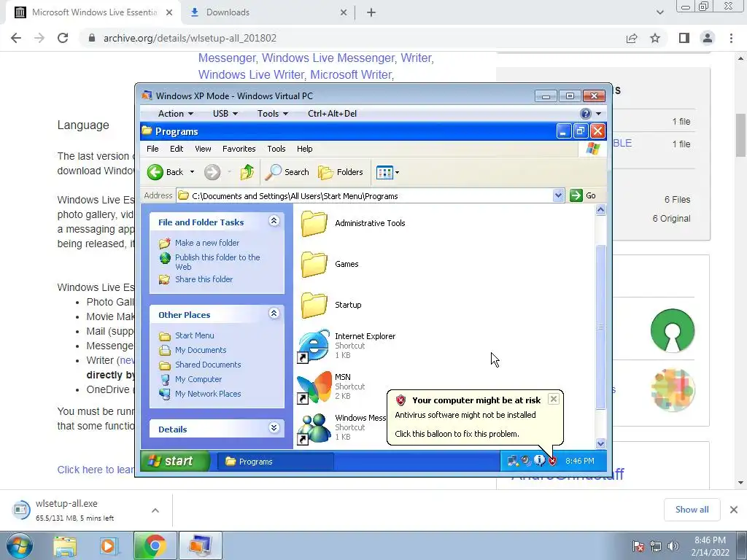This screenshot has height=560, width=747.
Task: Click Share this folder task
Action: click(204, 279)
